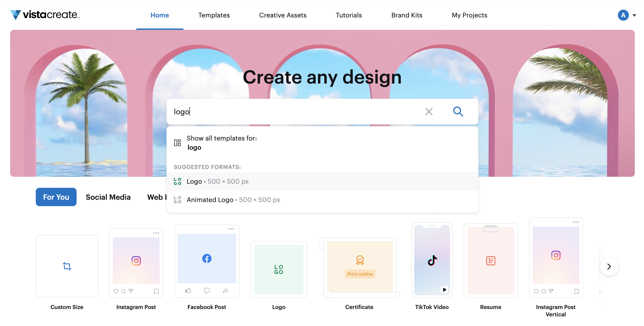The height and width of the screenshot is (326, 644).
Task: Open the Templates navigation menu
Action: point(214,15)
